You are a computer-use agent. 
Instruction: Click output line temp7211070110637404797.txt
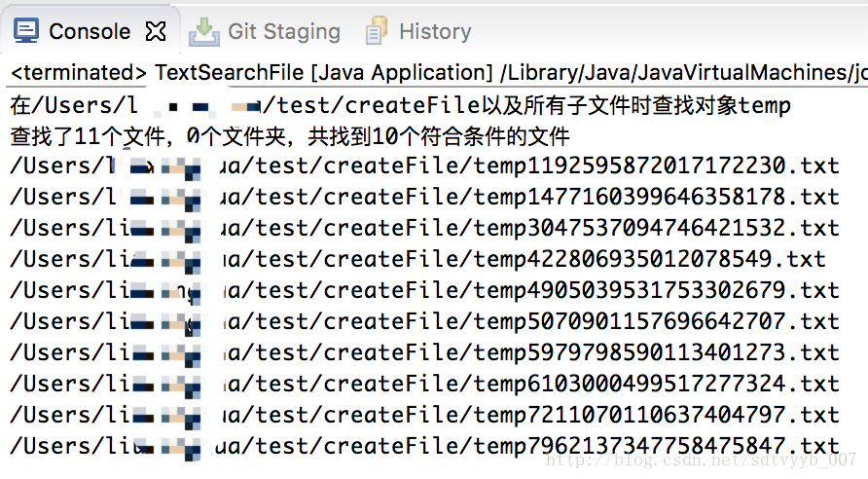pos(424,414)
